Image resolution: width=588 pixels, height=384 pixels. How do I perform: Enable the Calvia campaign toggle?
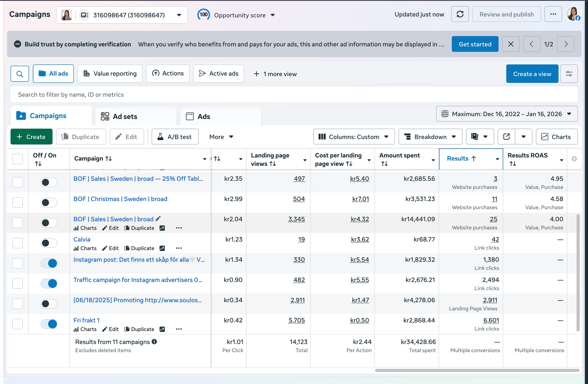coord(49,243)
